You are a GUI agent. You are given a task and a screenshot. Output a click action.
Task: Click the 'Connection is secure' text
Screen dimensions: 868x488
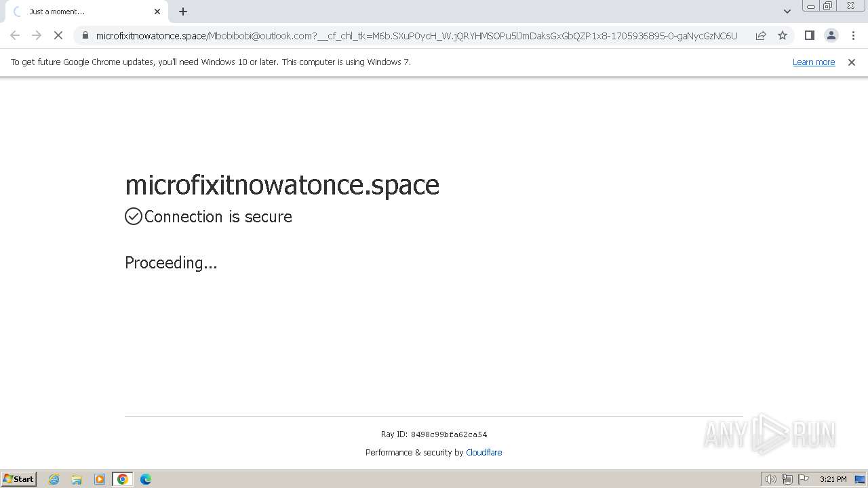[x=218, y=217]
